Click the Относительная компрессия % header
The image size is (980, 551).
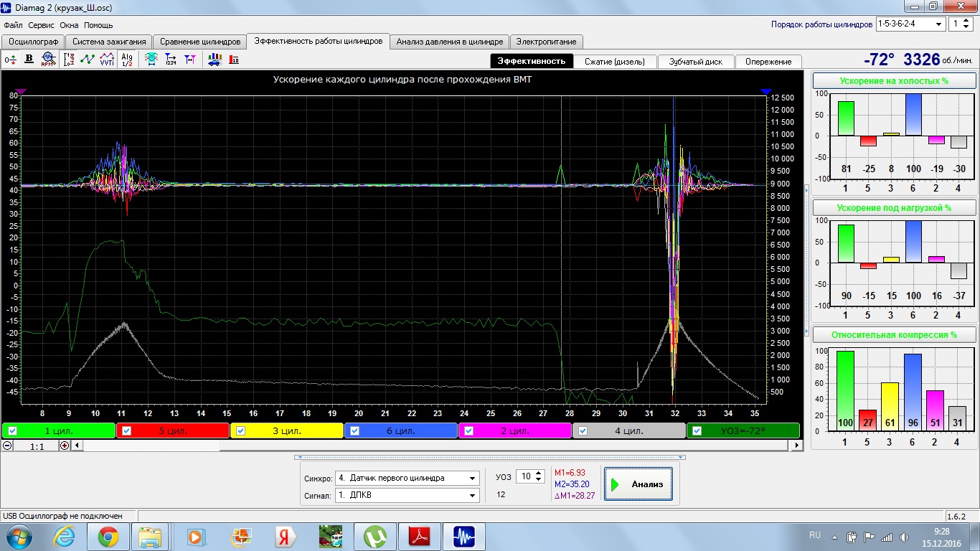[x=894, y=334]
